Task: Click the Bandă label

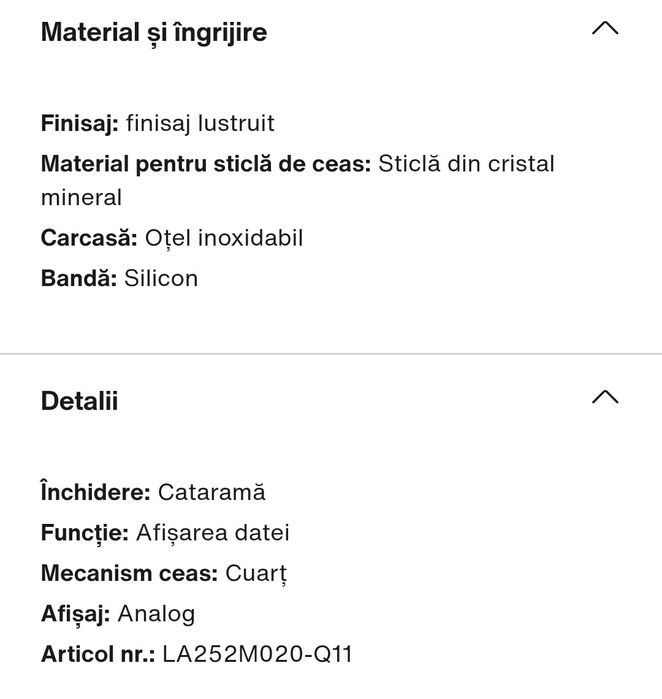Action: click(78, 278)
